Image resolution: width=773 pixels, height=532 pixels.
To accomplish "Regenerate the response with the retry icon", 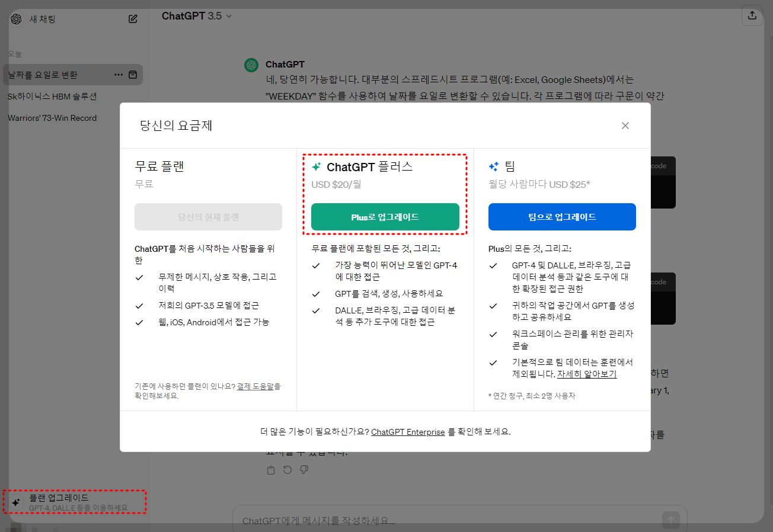I will pos(288,470).
